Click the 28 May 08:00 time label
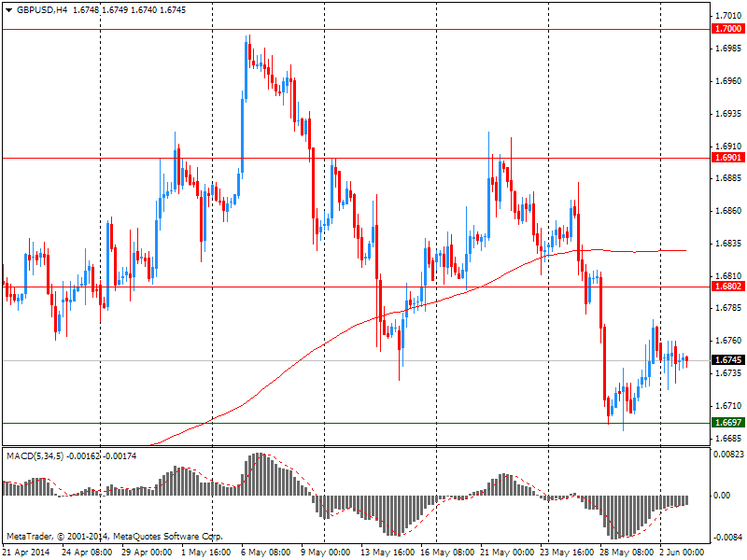The image size is (747, 560). [627, 553]
